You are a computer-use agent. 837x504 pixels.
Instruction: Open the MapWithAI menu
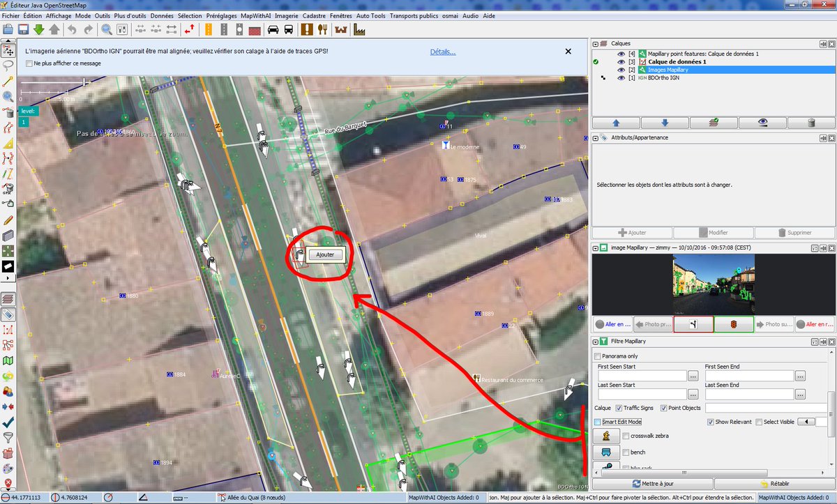coord(257,15)
